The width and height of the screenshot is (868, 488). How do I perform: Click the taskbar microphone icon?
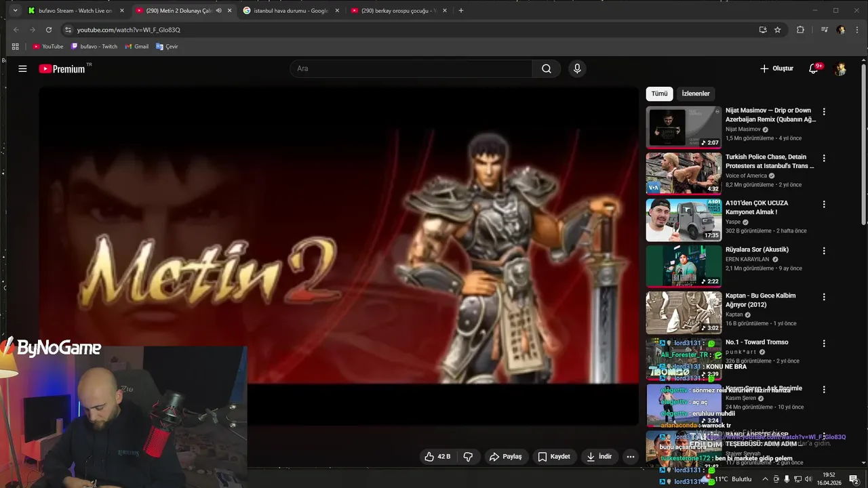[x=787, y=479]
